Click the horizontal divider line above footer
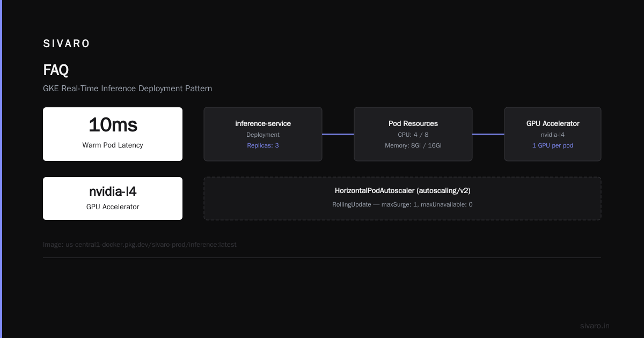The height and width of the screenshot is (338, 644). (x=322, y=258)
